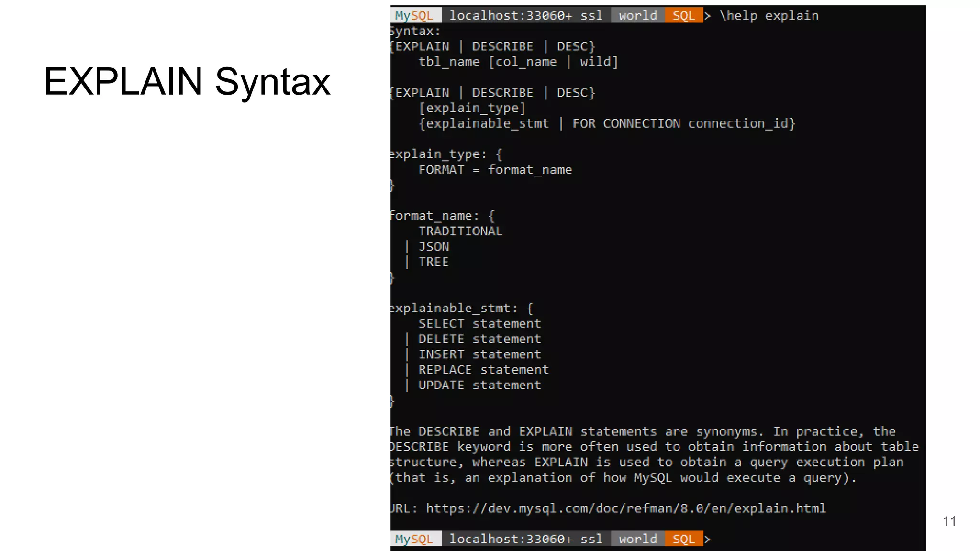Click the TREE format option
This screenshot has height=551, width=980.
(434, 262)
